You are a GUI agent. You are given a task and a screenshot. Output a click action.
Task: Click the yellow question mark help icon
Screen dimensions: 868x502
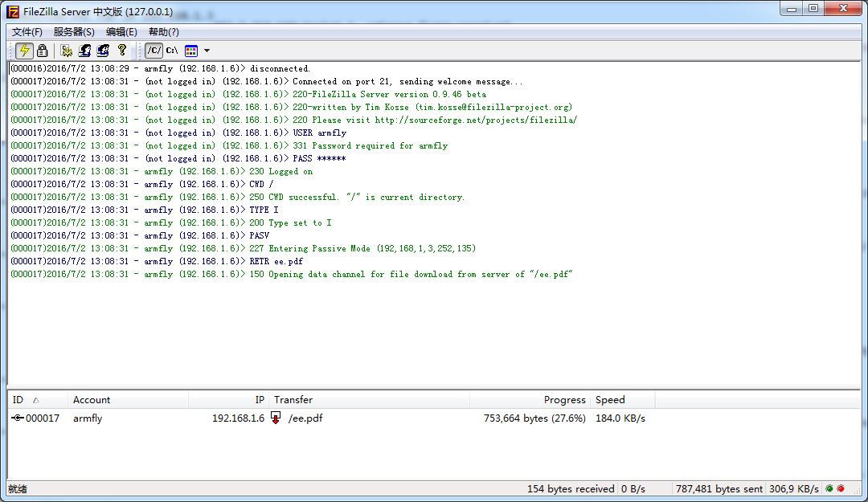tap(122, 51)
